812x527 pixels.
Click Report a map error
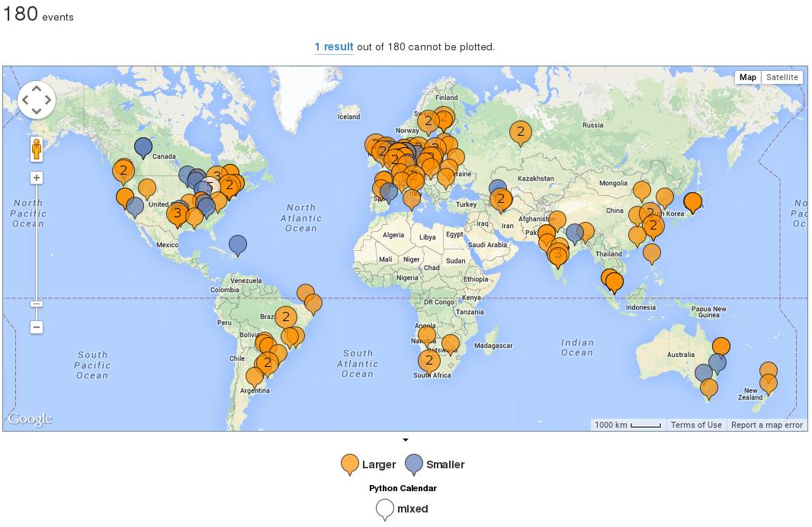coord(766,425)
